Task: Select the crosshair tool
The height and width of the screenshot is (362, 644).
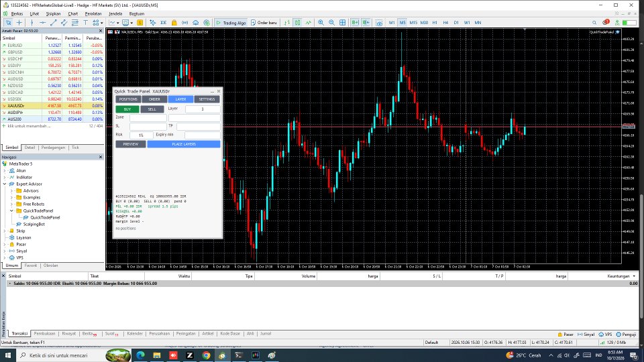Action: click(19, 23)
